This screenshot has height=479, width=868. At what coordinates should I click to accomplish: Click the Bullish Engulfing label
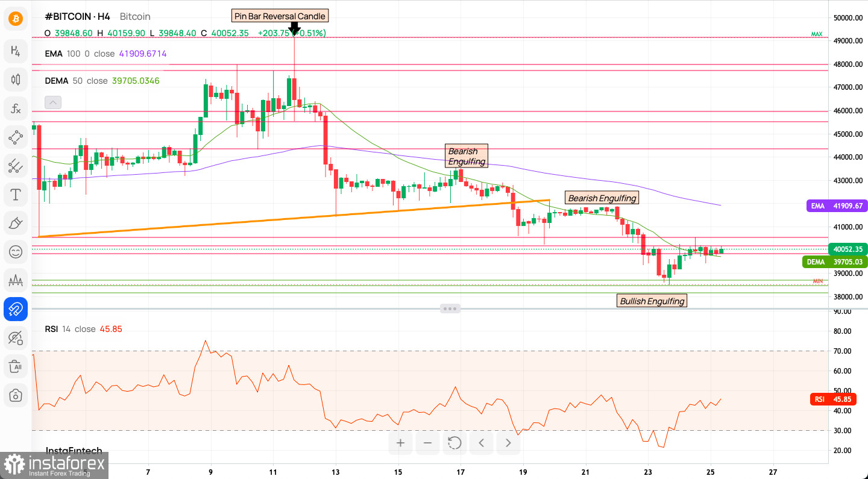point(652,301)
